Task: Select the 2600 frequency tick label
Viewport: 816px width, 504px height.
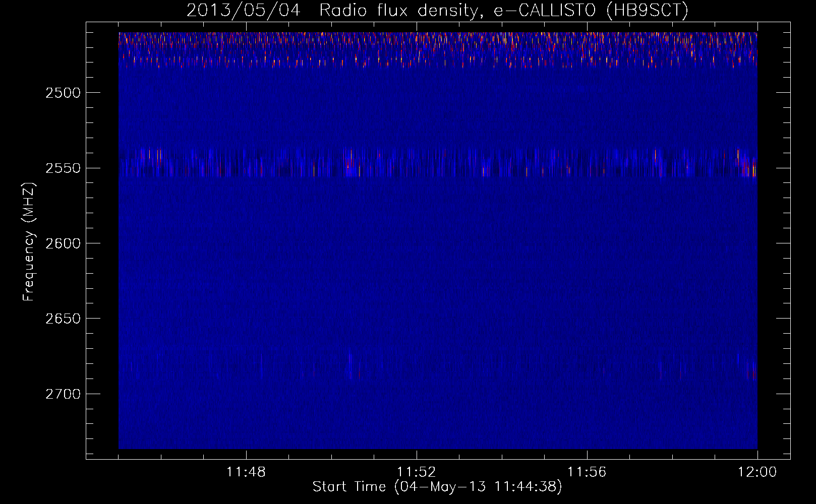Action: (x=63, y=243)
